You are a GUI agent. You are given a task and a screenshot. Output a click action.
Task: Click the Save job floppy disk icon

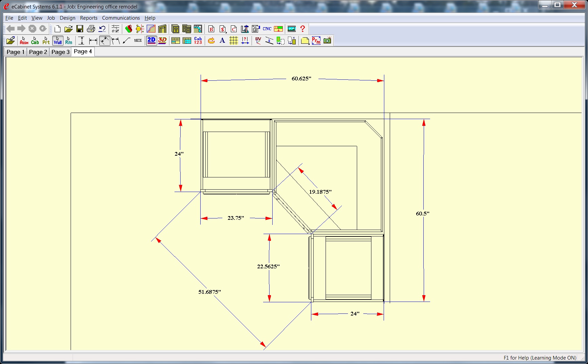[x=80, y=29]
